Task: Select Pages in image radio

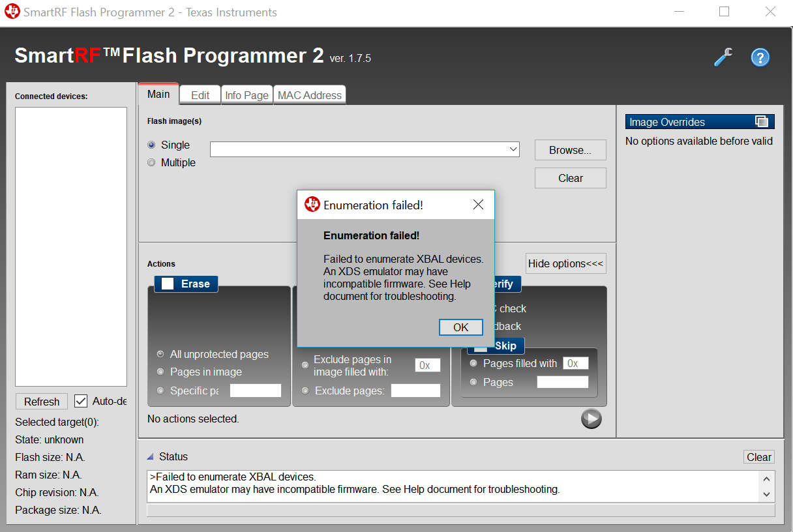Action: [x=160, y=372]
